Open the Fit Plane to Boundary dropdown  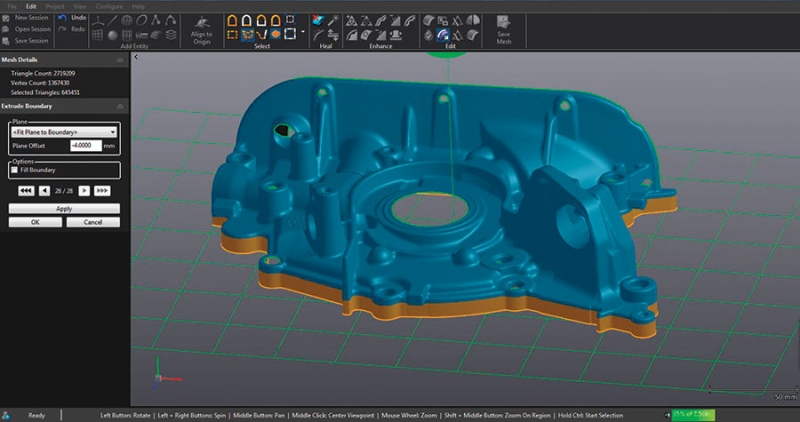point(64,132)
